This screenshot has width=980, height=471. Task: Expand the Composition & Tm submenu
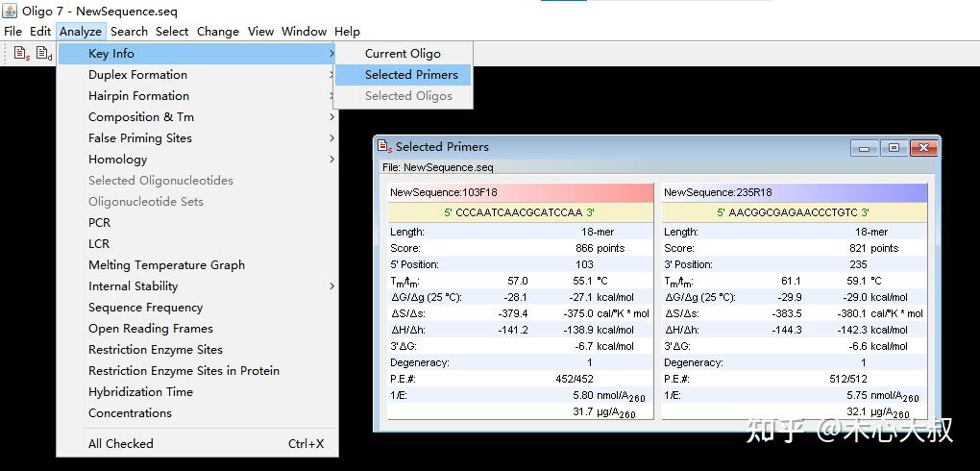(x=198, y=117)
